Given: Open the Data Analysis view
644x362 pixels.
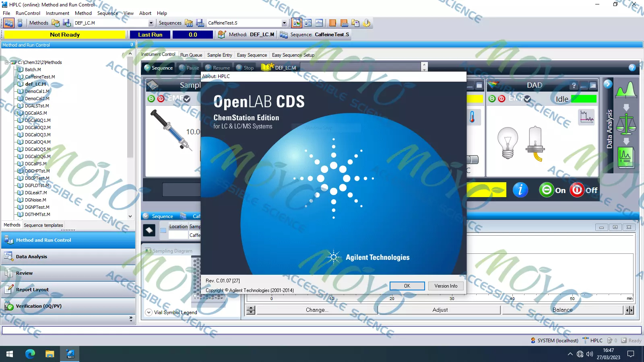Looking at the screenshot, I should click(68, 257).
